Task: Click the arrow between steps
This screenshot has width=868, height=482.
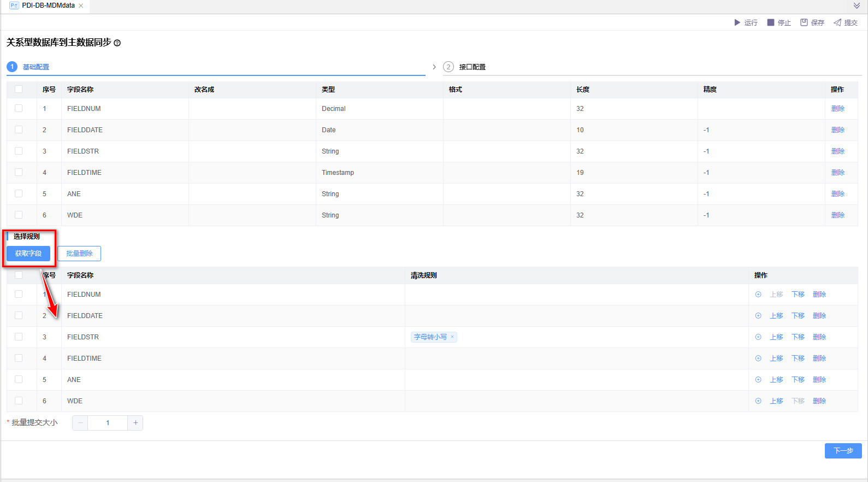Action: [x=434, y=67]
